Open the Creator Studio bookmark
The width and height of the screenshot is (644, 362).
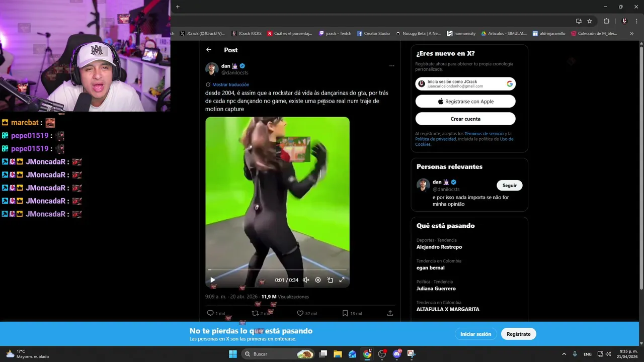point(373,34)
